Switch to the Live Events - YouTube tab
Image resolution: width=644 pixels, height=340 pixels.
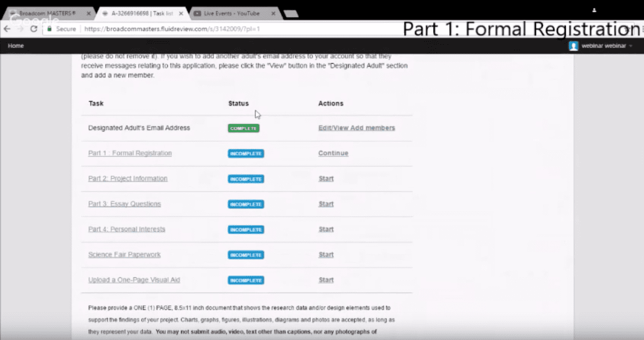tap(231, 14)
